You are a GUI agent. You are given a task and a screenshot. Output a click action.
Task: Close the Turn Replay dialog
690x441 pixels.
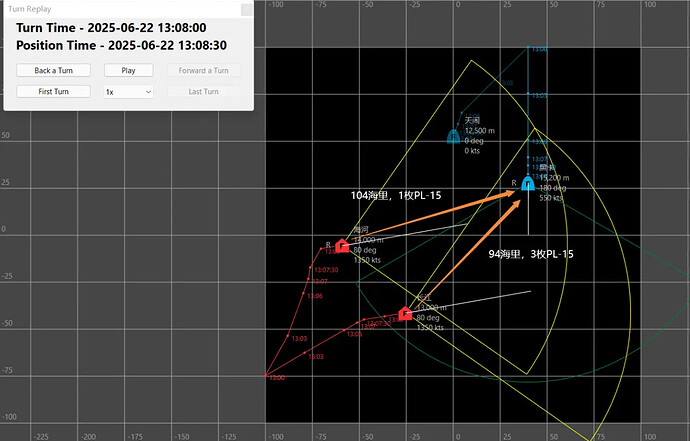247,9
